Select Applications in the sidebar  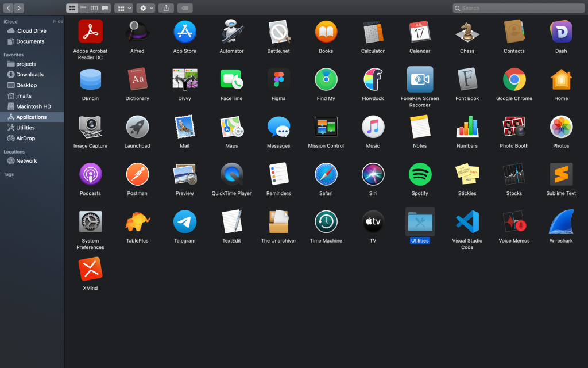(x=32, y=117)
